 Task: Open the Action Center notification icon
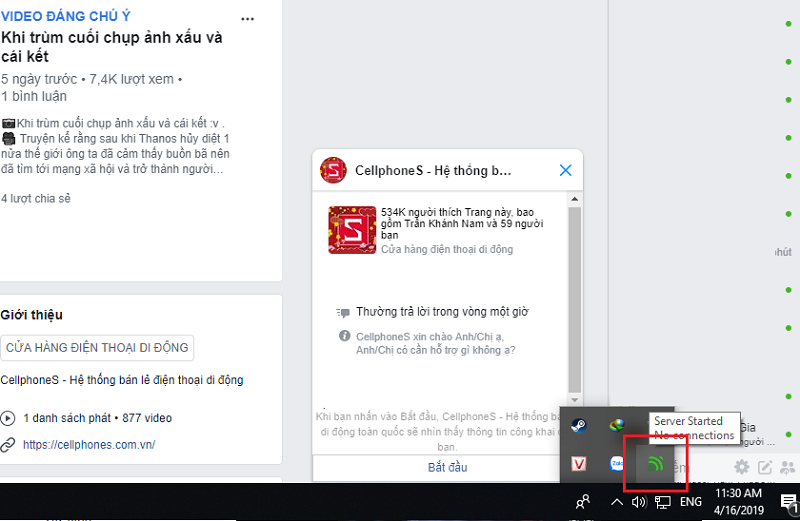point(789,502)
